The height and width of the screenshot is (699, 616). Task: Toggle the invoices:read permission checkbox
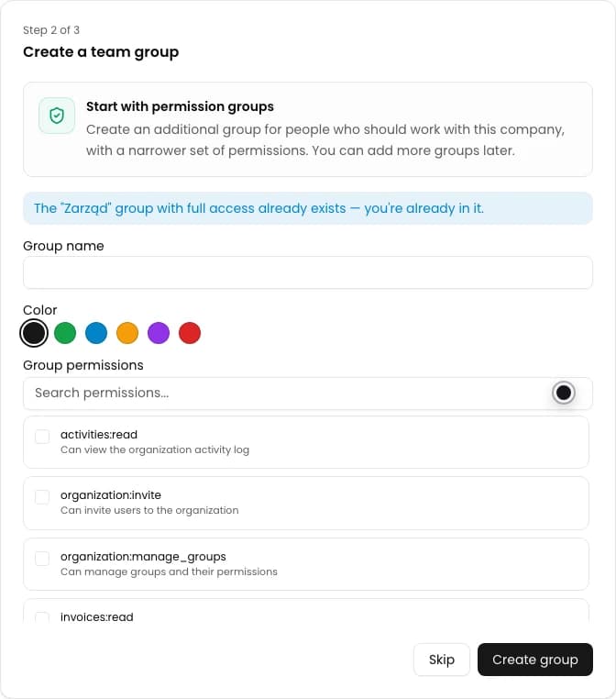[x=42, y=618]
